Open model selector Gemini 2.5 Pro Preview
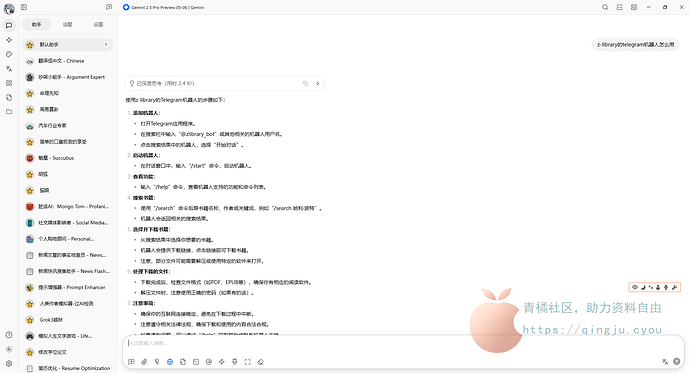Image resolution: width=690 pixels, height=373 pixels. [163, 7]
